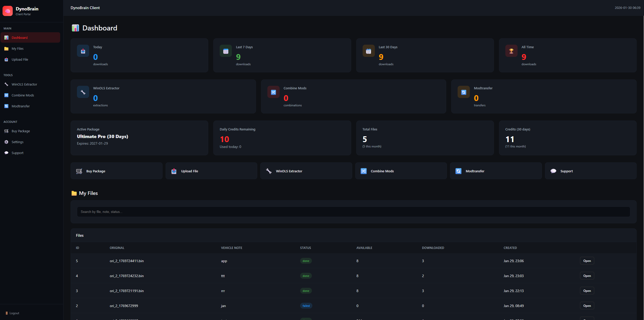Viewport: 644px width, 320px height.
Task: Open the Support chat bubble icon
Action: tap(6, 153)
